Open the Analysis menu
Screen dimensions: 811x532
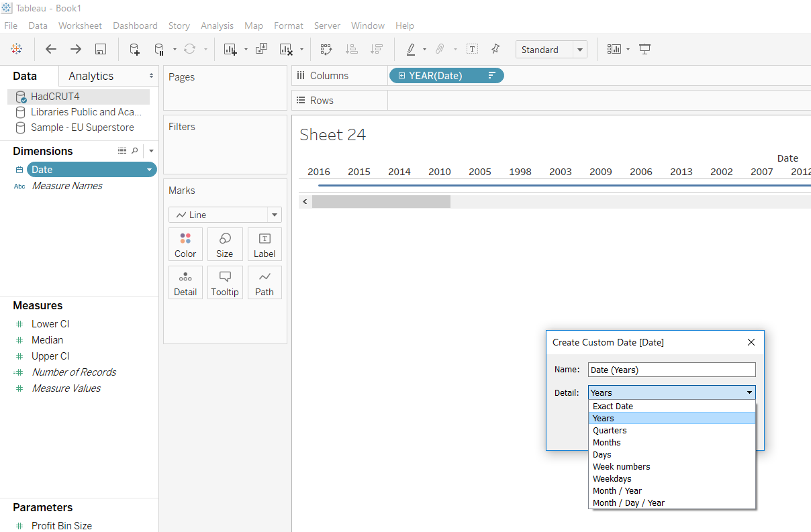217,25
